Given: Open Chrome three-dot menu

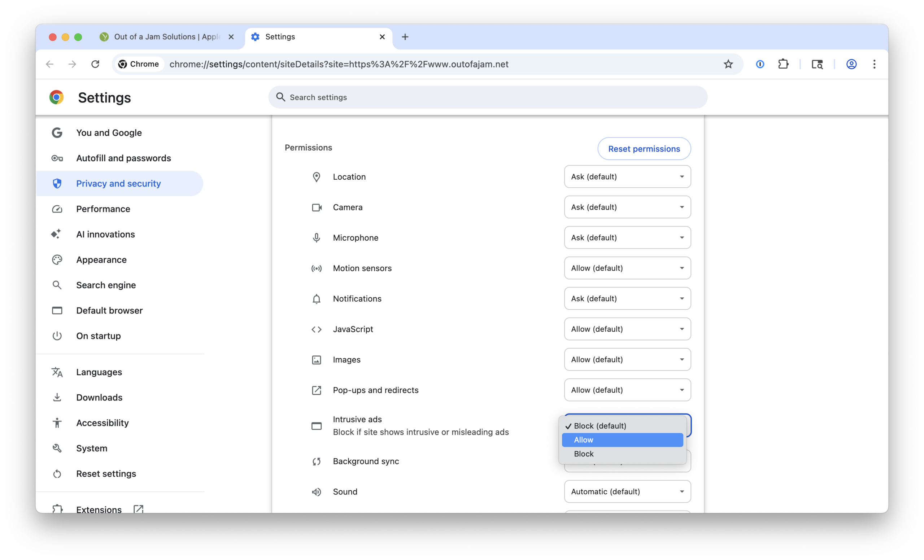Looking at the screenshot, I should [874, 64].
